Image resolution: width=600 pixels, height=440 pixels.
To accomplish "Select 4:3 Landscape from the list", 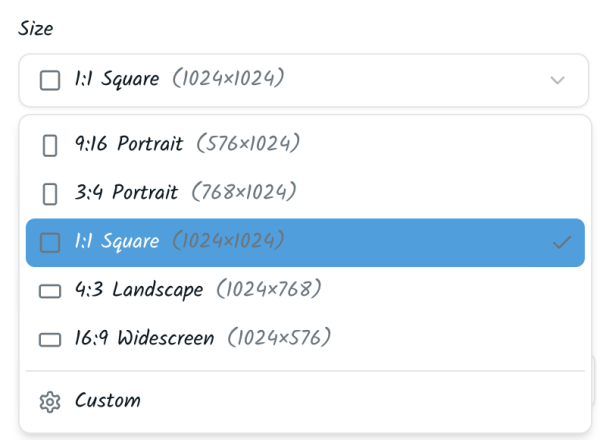I will point(139,290).
